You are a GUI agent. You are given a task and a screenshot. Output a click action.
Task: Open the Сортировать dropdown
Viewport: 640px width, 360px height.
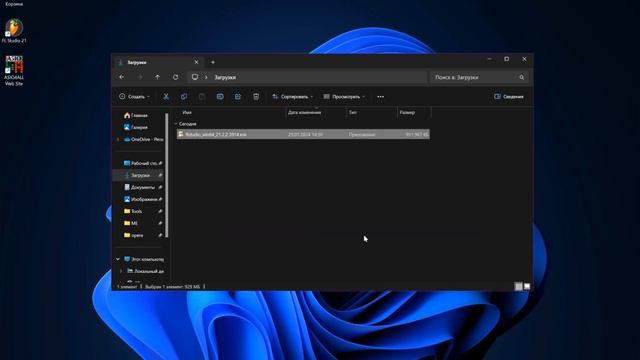pos(293,97)
